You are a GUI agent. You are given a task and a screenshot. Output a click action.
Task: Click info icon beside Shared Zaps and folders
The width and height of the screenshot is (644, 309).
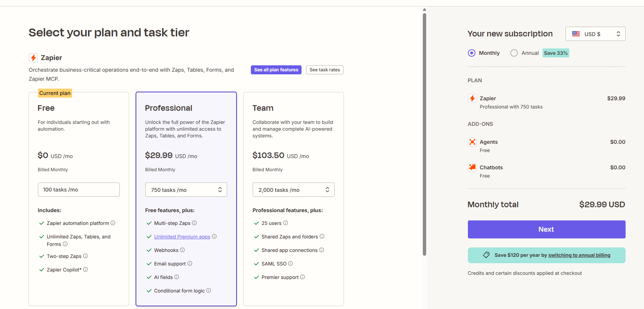coord(322,237)
